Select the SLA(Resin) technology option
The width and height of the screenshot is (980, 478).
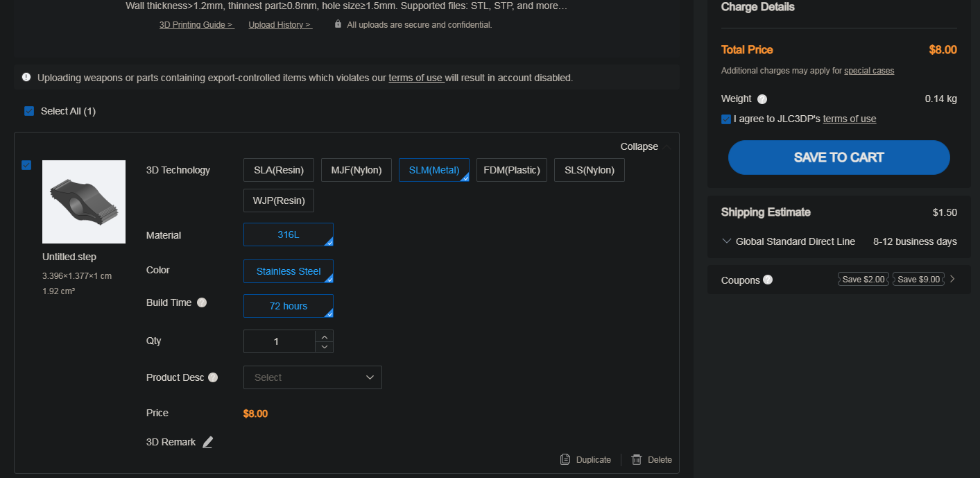tap(278, 170)
